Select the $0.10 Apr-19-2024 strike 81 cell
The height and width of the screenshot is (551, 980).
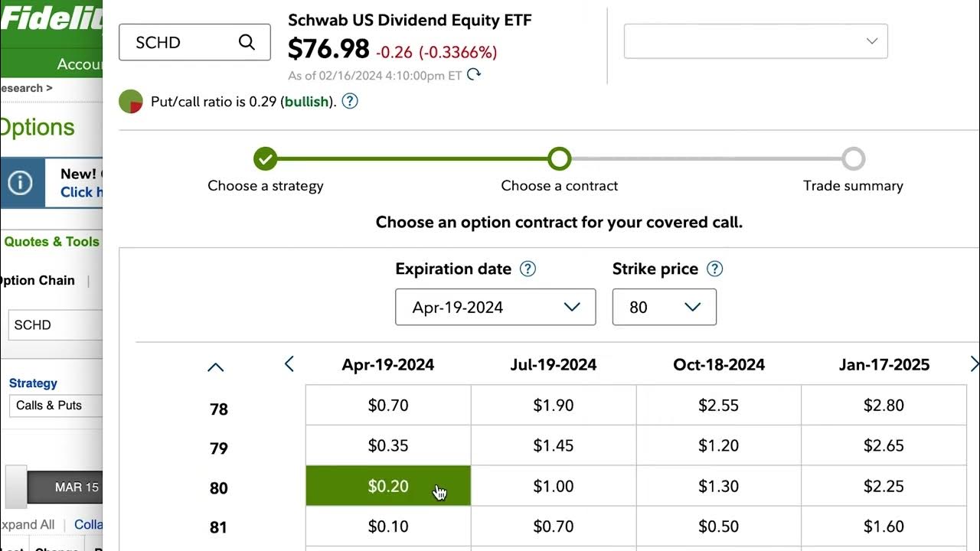[x=388, y=527]
